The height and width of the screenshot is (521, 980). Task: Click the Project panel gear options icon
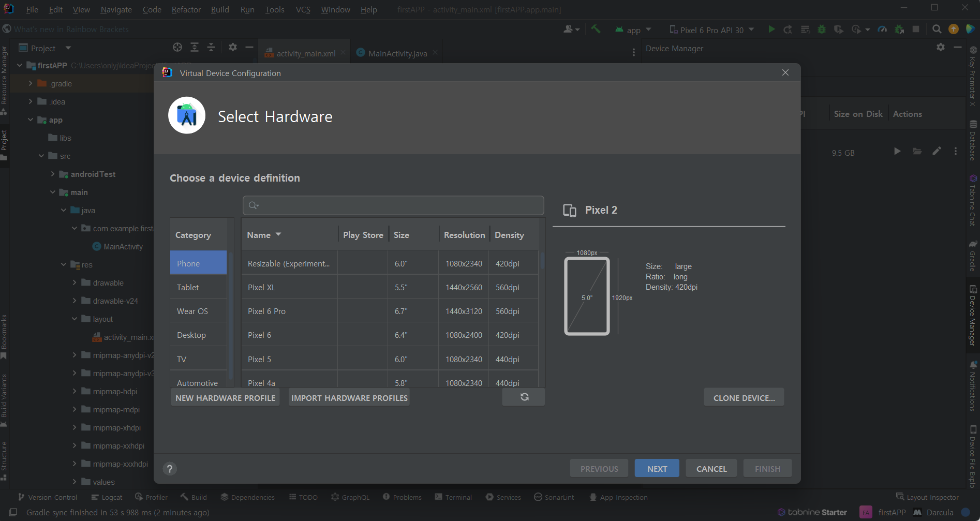point(233,48)
